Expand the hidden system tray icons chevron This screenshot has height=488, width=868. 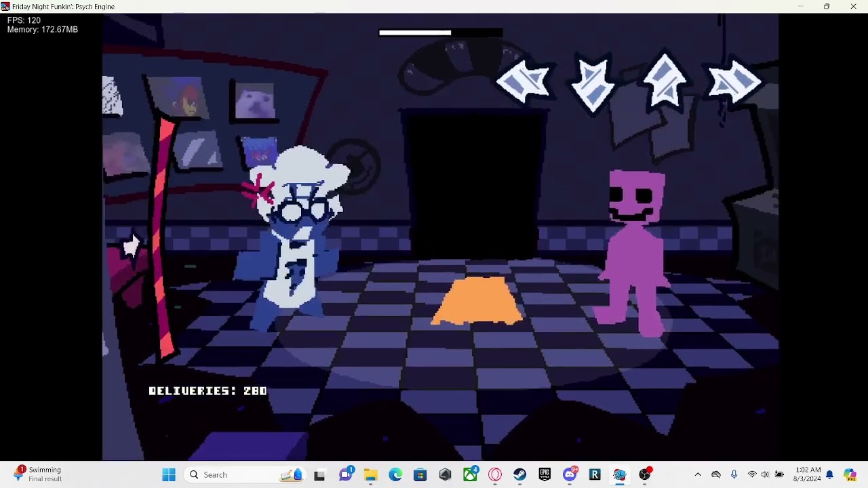pyautogui.click(x=698, y=474)
